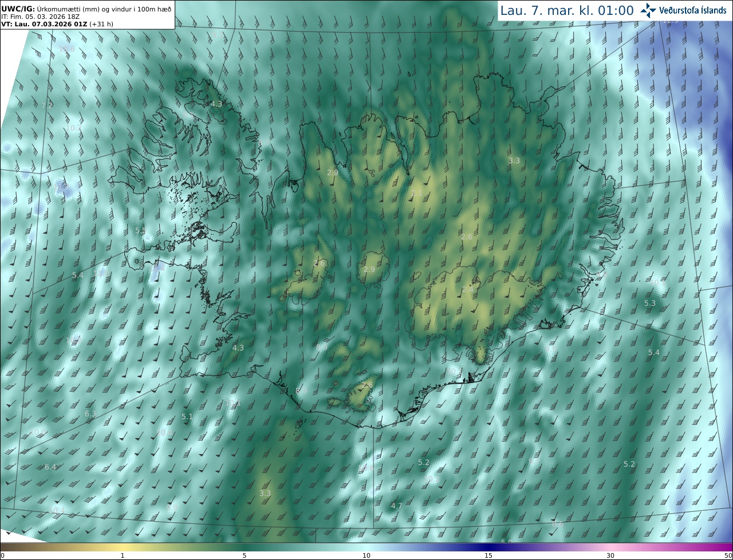Screen dimensions: 733x560
Task: Click the 2.4 value on Vatnajökull glacier
Action: pos(468,290)
